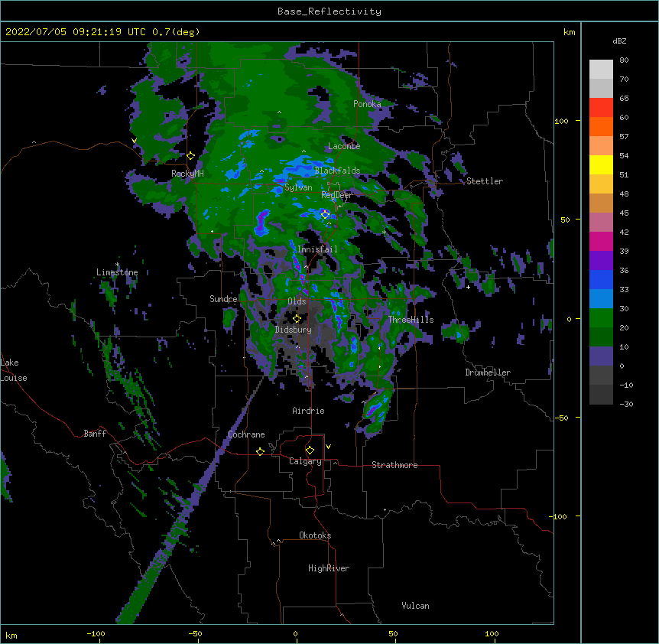Select the yellow diamond marker between Olds and Didsbury
The image size is (659, 644).
(x=297, y=319)
